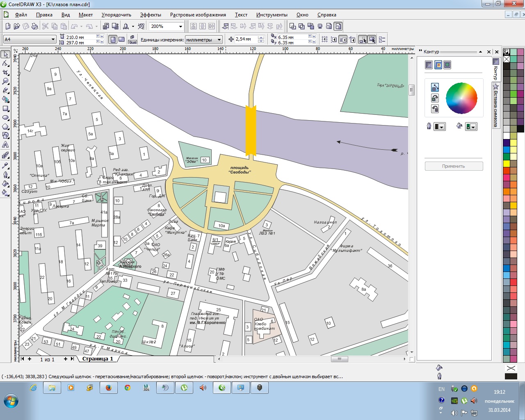
Task: Open the zoom level 200% dropdown
Action: 180,27
